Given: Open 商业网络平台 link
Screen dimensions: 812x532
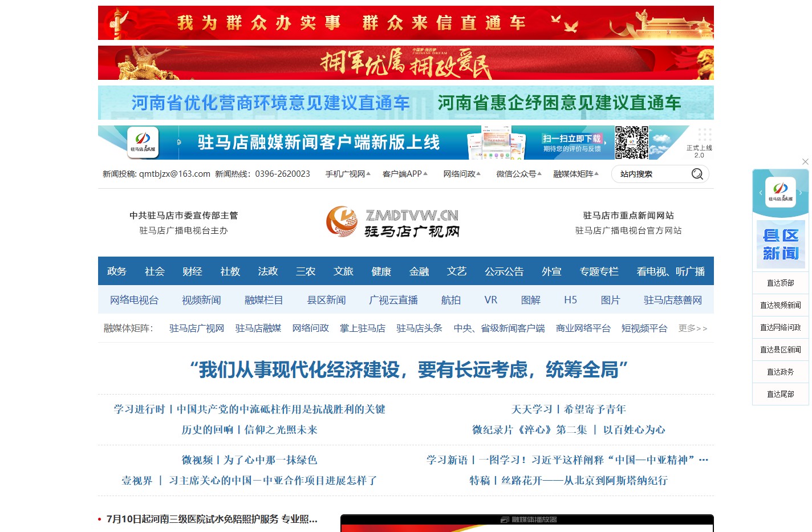Looking at the screenshot, I should point(583,328).
